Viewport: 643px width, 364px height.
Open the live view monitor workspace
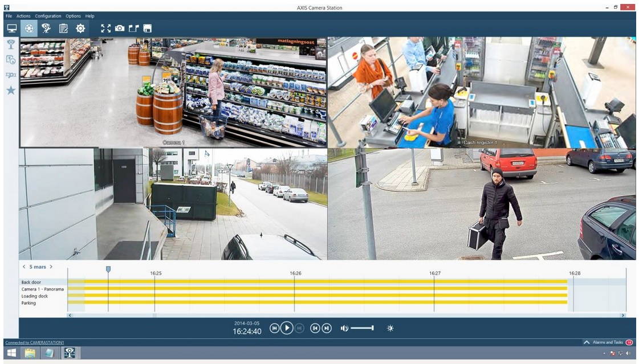tap(11, 28)
